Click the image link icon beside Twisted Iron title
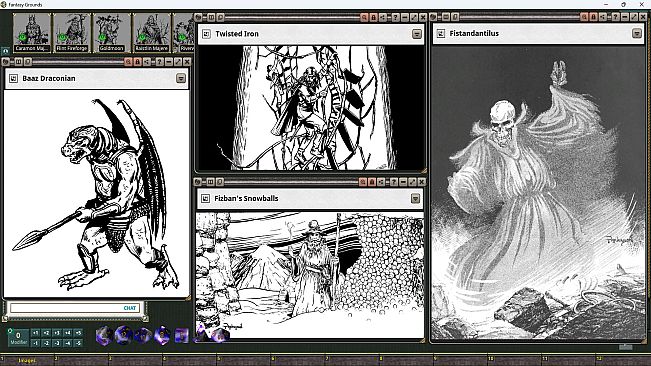This screenshot has width=651, height=366. 206,34
